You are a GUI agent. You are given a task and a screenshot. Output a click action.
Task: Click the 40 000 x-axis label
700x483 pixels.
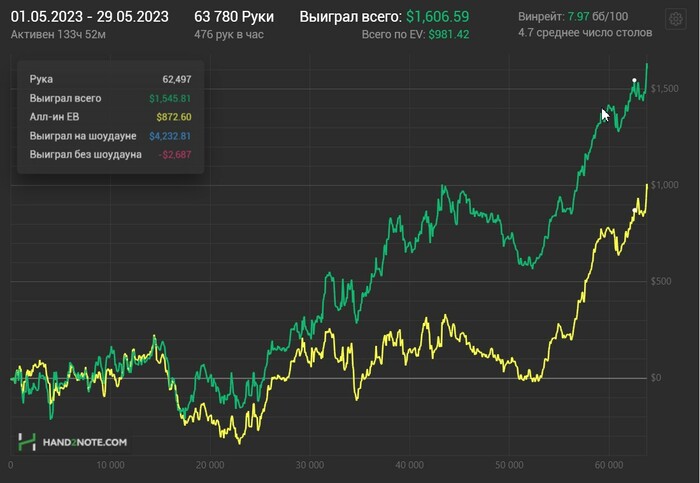[x=409, y=465]
